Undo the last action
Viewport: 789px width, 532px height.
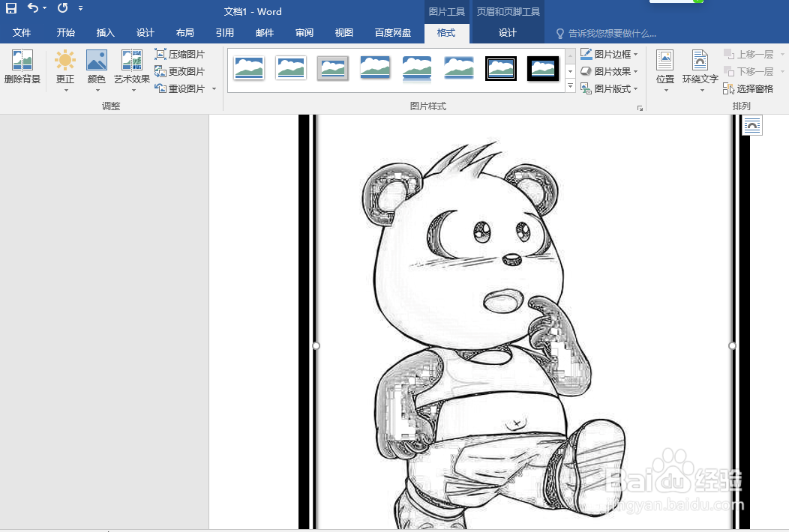click(x=33, y=8)
